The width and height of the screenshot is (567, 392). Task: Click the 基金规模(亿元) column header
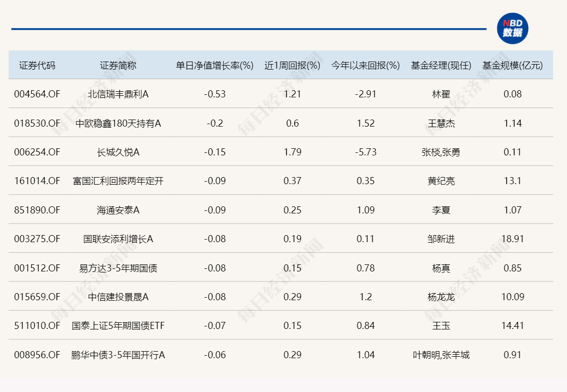coord(512,66)
